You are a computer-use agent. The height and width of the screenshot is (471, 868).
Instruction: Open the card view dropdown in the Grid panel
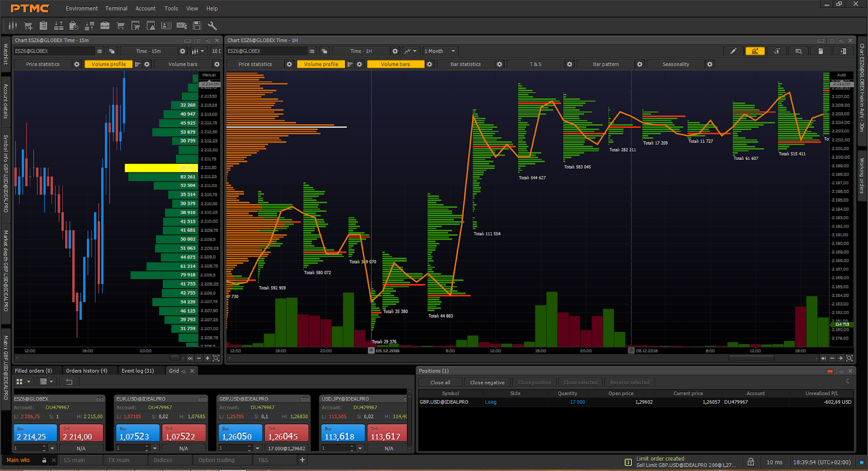click(48, 382)
